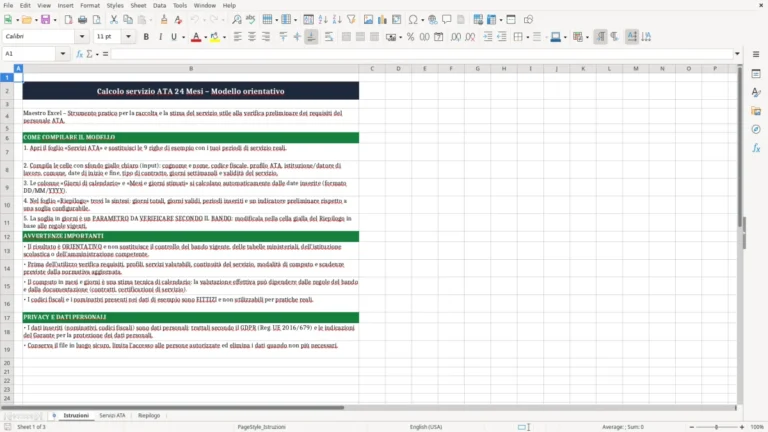
Task: Open the font size dropdown
Action: [128, 36]
